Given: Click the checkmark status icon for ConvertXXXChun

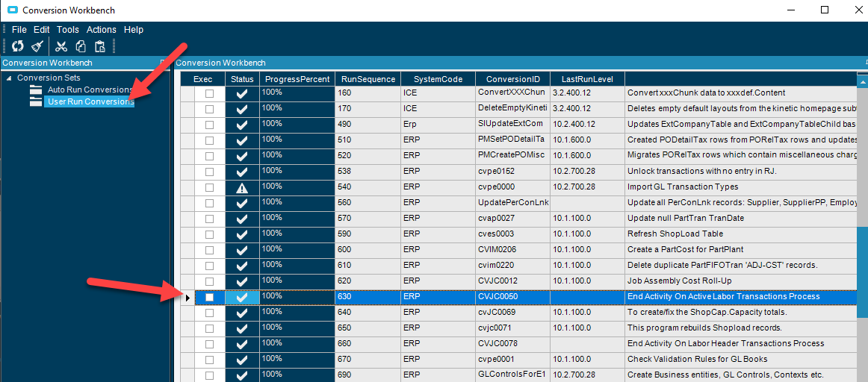Looking at the screenshot, I should [242, 94].
